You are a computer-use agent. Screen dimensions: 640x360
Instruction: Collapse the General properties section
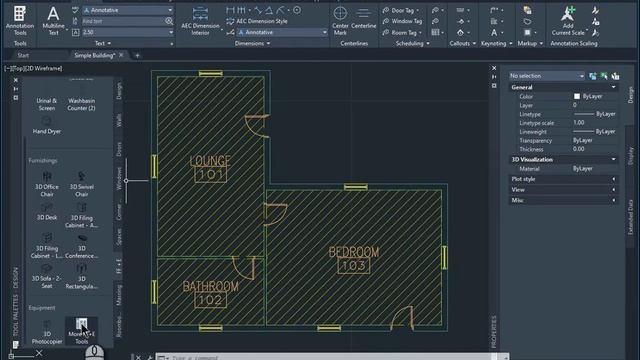point(613,87)
